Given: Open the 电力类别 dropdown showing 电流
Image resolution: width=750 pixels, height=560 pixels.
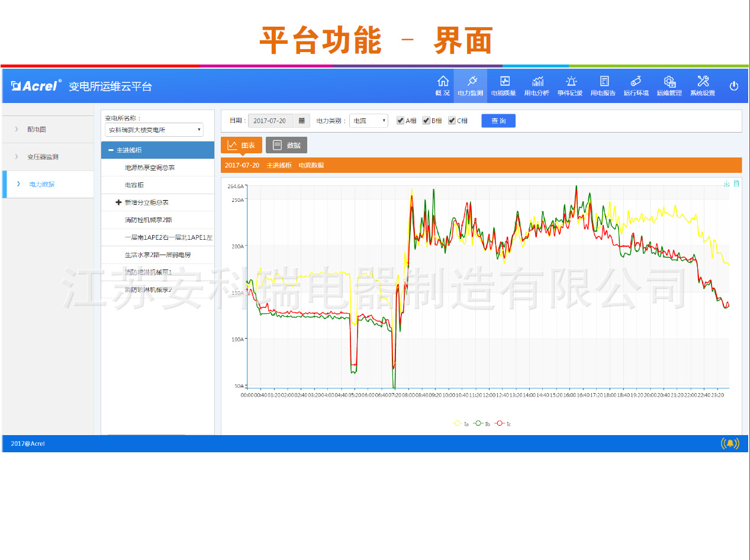Looking at the screenshot, I should (x=369, y=121).
